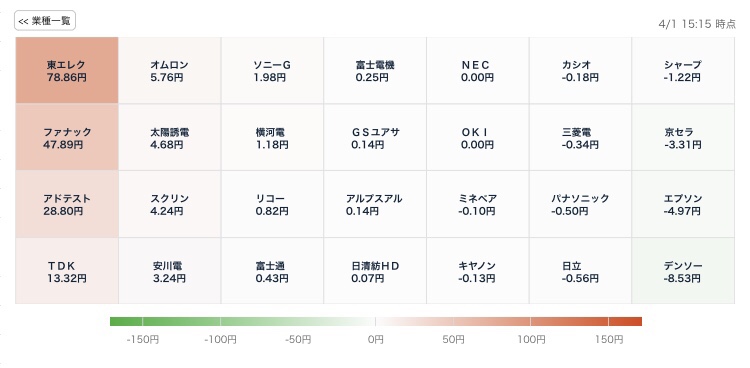Image resolution: width=750 pixels, height=368 pixels.
Task: Open the エプソン -4.97円 tile
Action: [683, 204]
